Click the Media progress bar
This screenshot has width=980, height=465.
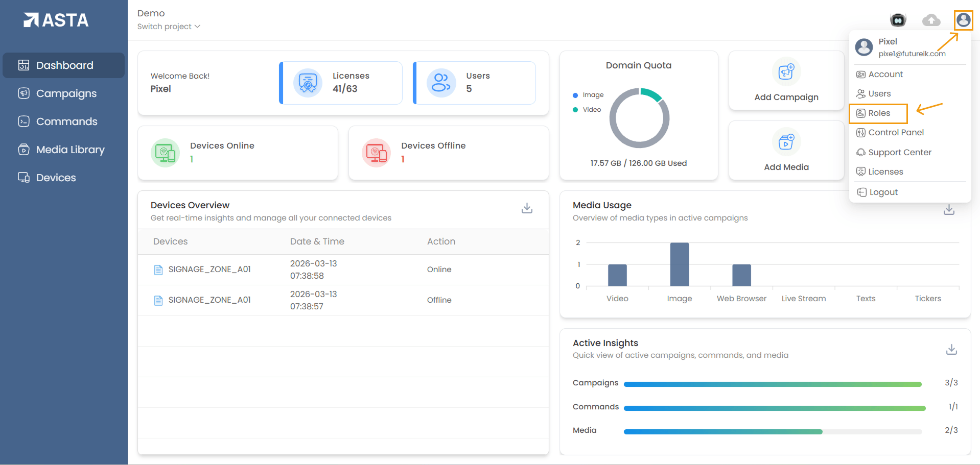[x=773, y=432]
